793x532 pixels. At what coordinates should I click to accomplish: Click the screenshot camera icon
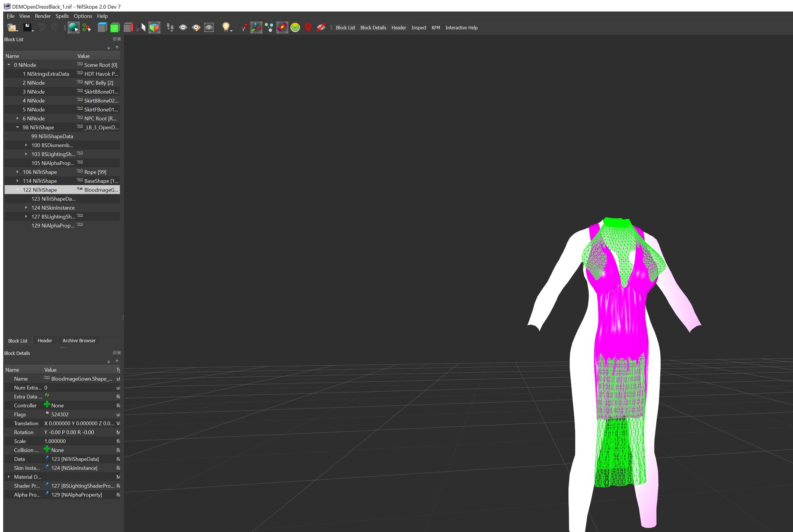tap(209, 28)
